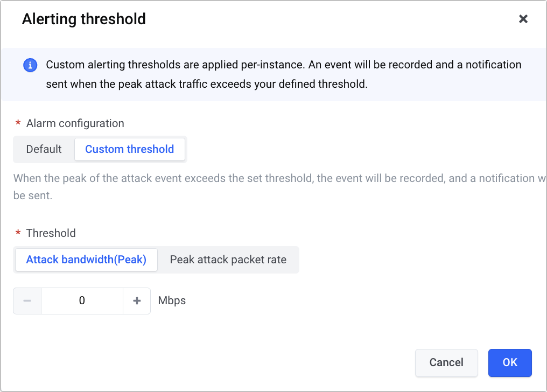Click the Alarm configuration field label
This screenshot has width=547, height=392.
75,123
